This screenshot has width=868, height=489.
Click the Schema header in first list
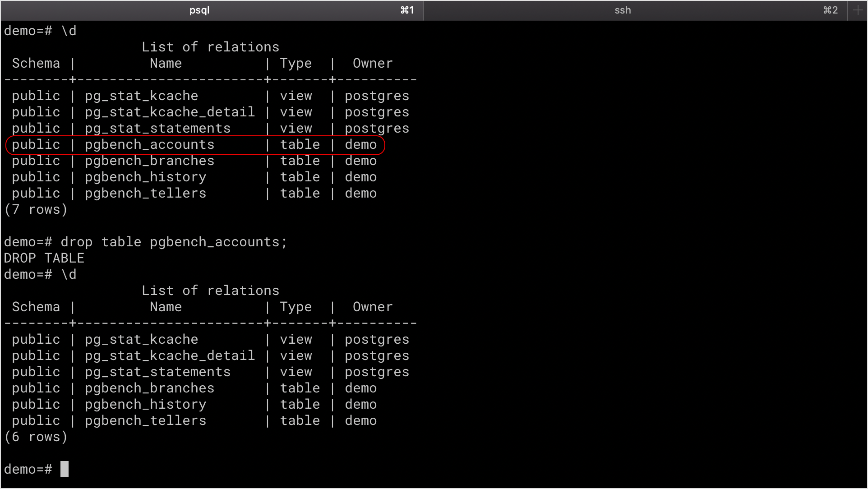(36, 64)
